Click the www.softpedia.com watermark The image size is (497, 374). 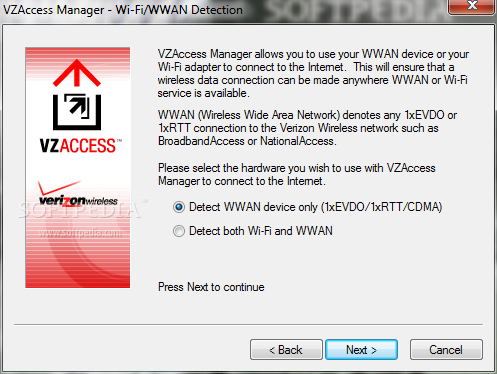click(80, 233)
